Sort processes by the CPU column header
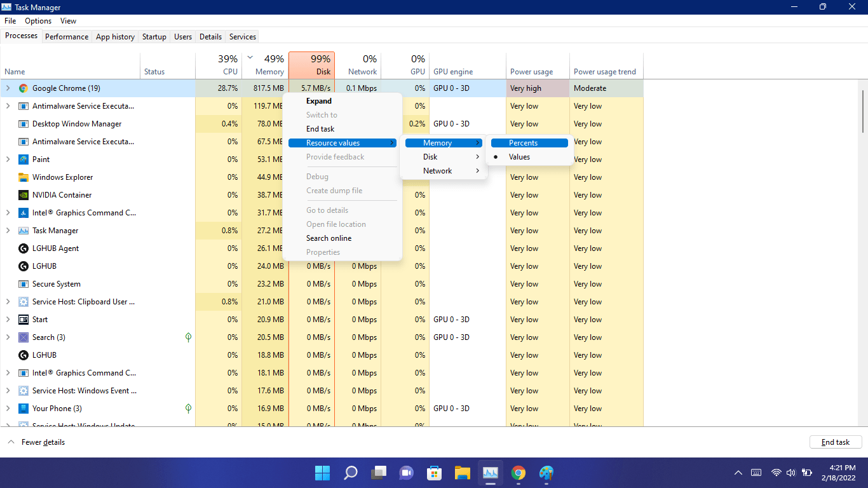The width and height of the screenshot is (868, 488). point(219,65)
